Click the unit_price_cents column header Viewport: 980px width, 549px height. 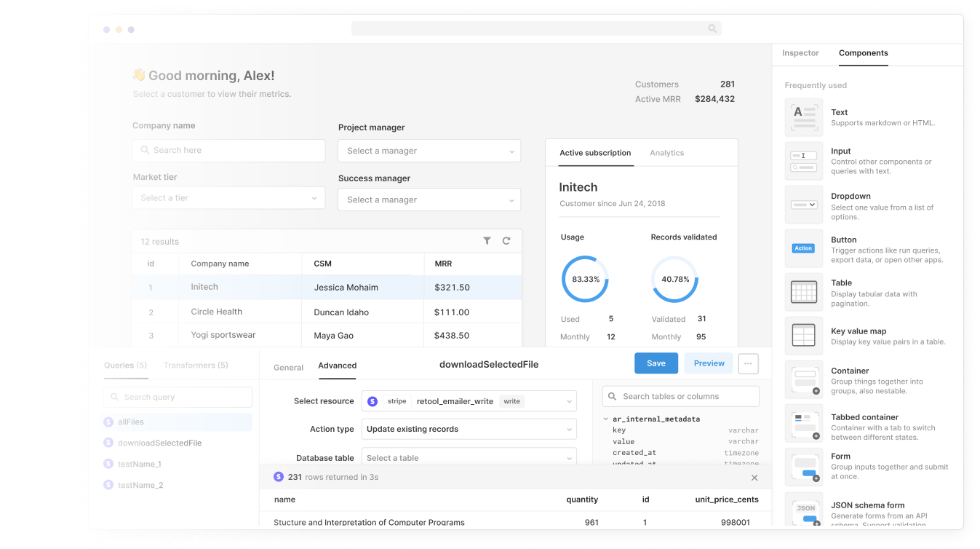tap(727, 499)
